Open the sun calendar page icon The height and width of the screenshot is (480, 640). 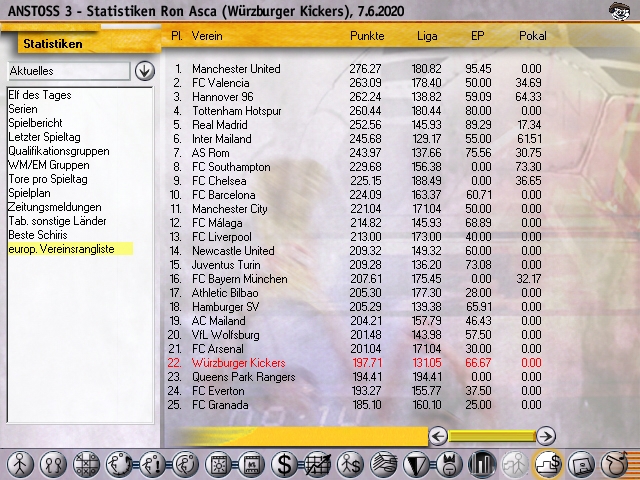click(218, 464)
